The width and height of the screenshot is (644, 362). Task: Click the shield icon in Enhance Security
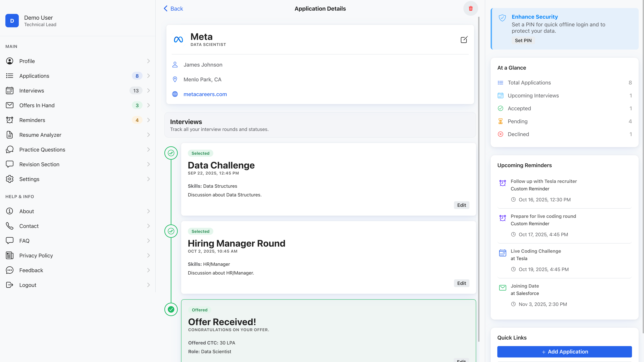pyautogui.click(x=502, y=18)
